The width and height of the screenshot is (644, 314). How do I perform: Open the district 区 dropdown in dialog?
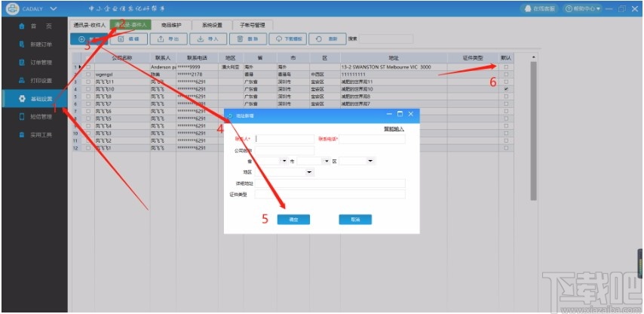tap(370, 161)
